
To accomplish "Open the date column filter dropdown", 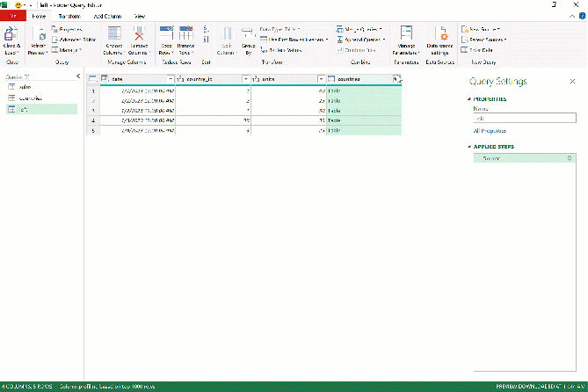I will [x=171, y=79].
